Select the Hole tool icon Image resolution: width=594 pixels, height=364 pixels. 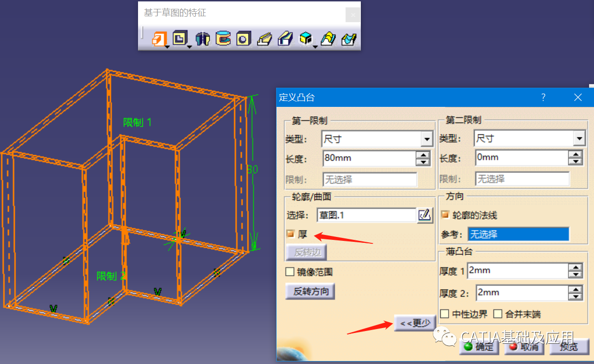(244, 39)
